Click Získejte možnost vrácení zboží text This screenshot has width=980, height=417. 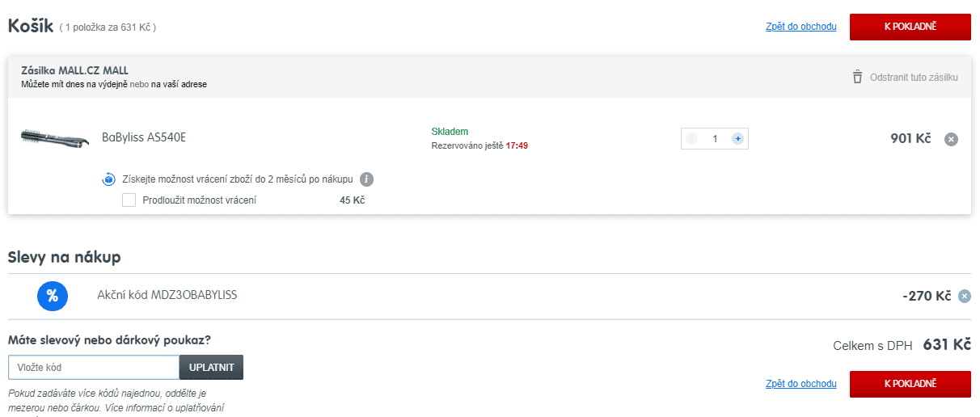237,179
